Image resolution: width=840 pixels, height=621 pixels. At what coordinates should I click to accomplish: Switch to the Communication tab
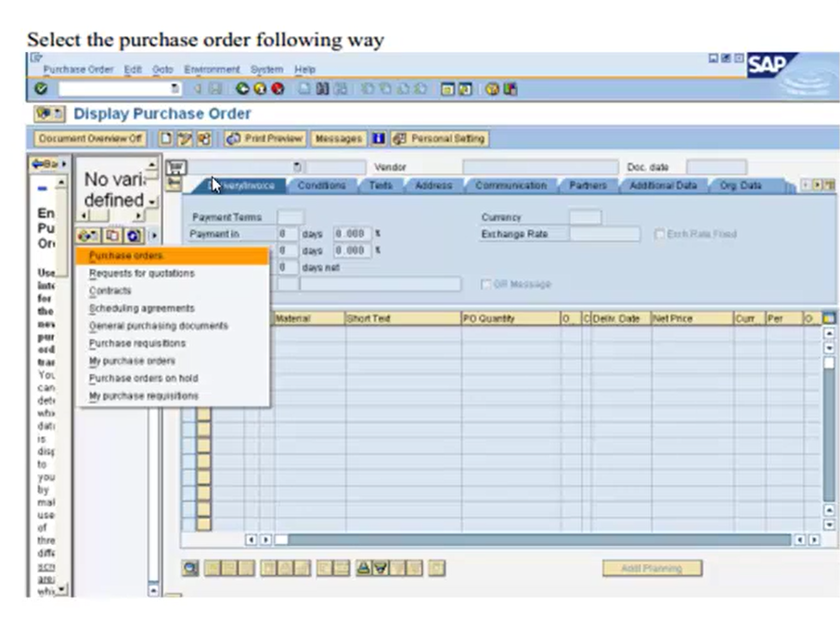pyautogui.click(x=511, y=186)
